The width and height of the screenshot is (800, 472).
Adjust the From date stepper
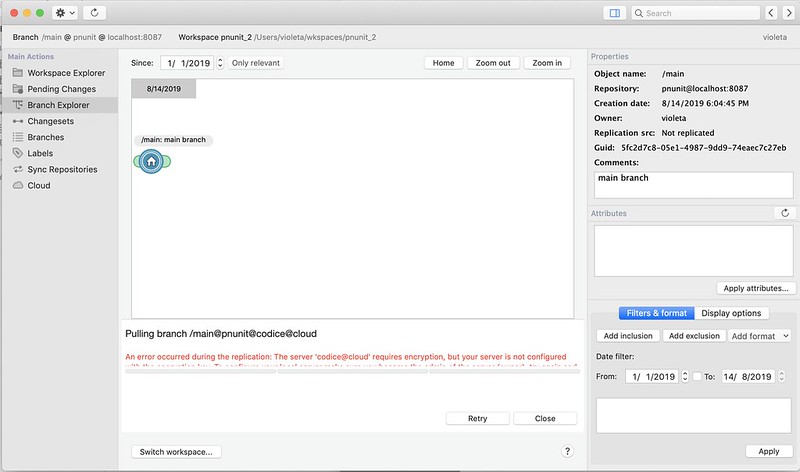point(685,377)
